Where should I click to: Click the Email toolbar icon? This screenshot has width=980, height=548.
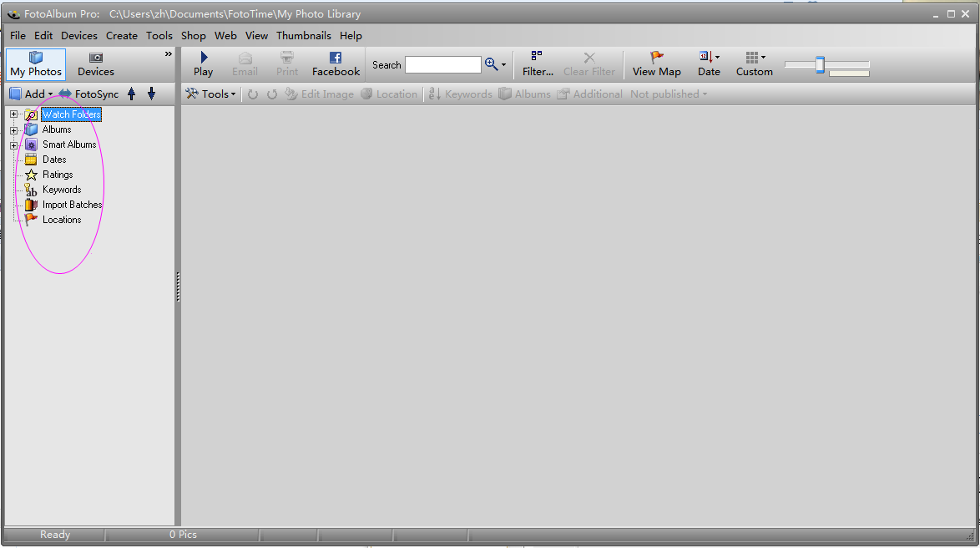245,58
